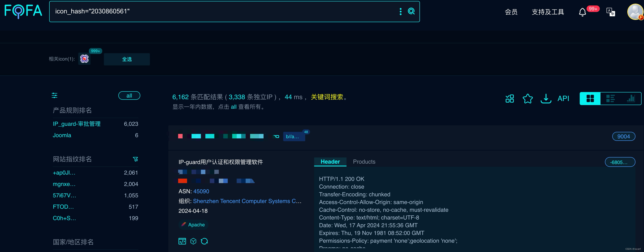Open advanced search options menu
Screen dimensions: 644x252
(401, 11)
